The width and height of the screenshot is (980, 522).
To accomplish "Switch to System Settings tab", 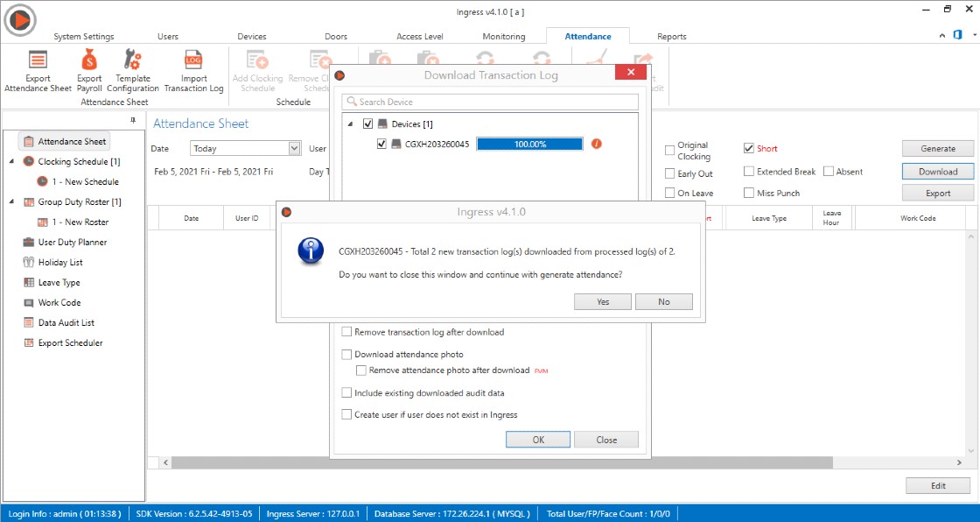I will pos(84,36).
